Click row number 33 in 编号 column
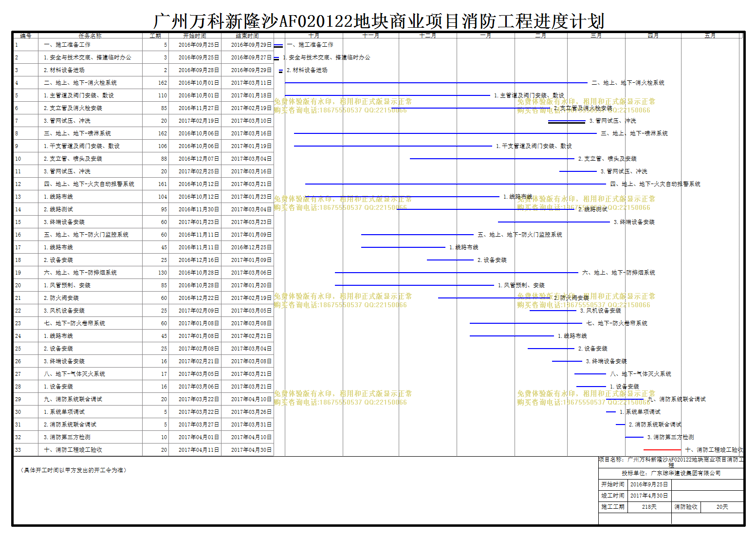 click(18, 450)
